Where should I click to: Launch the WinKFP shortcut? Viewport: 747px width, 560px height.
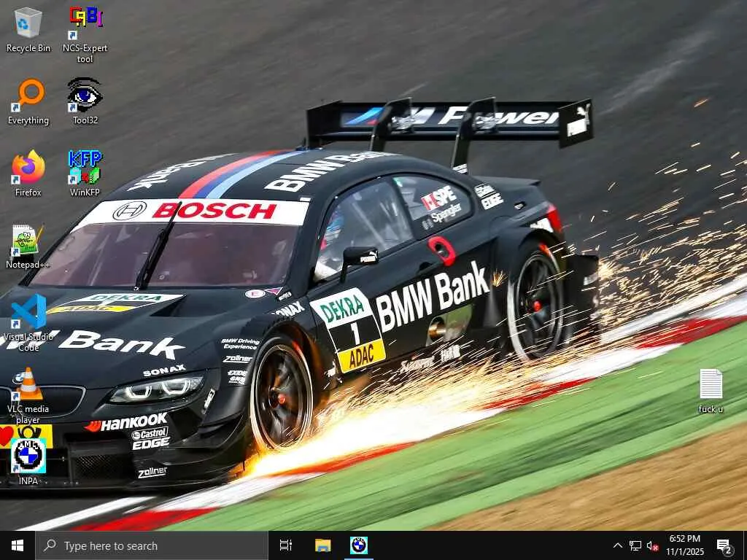pyautogui.click(x=85, y=174)
